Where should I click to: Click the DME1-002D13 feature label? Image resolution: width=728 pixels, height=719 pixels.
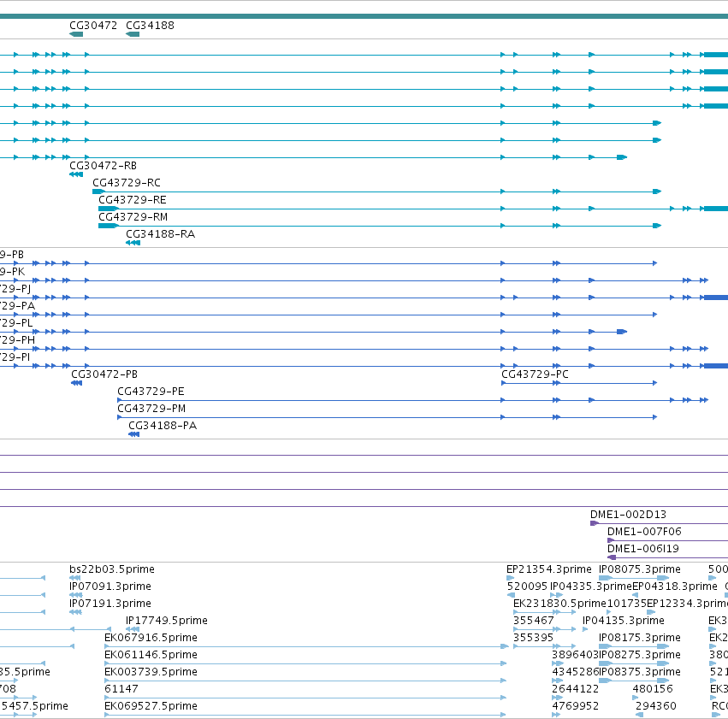point(628,515)
